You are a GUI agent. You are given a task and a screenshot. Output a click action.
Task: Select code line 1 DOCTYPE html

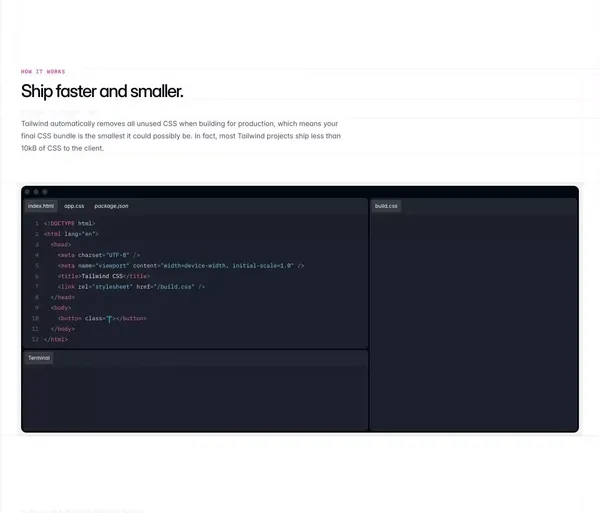pos(69,223)
